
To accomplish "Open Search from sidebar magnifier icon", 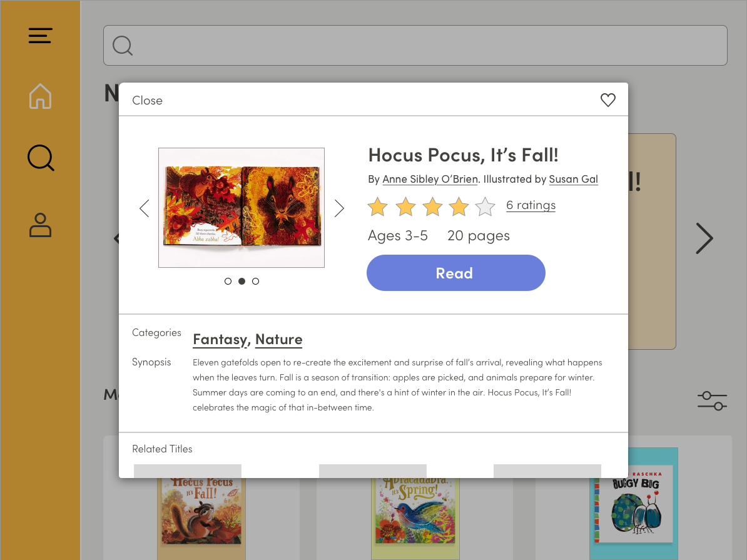I will click(x=41, y=158).
